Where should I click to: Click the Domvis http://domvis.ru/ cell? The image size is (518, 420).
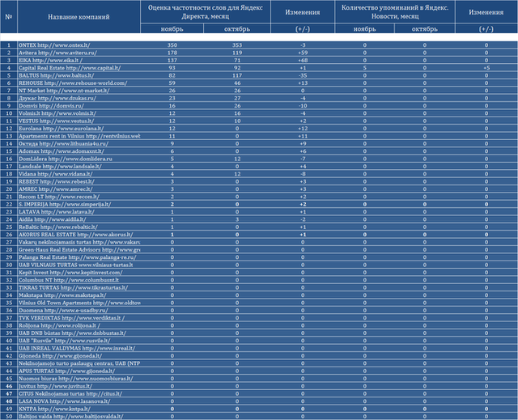pyautogui.click(x=79, y=106)
